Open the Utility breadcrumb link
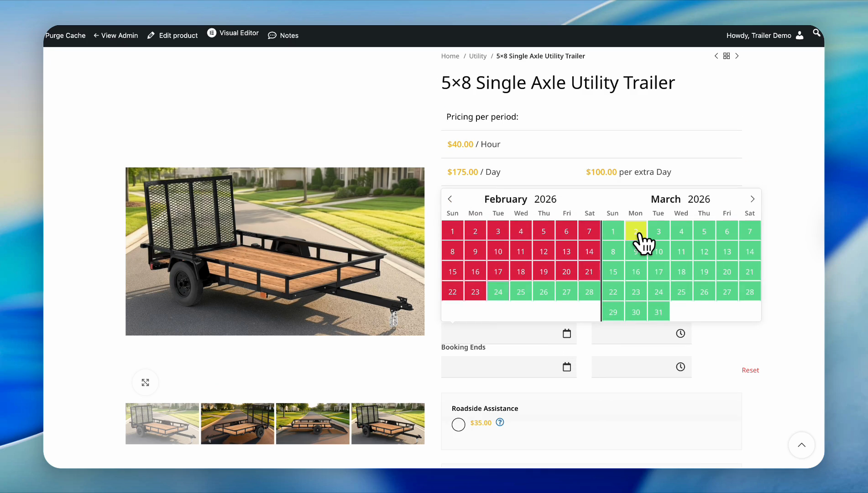 coord(478,56)
